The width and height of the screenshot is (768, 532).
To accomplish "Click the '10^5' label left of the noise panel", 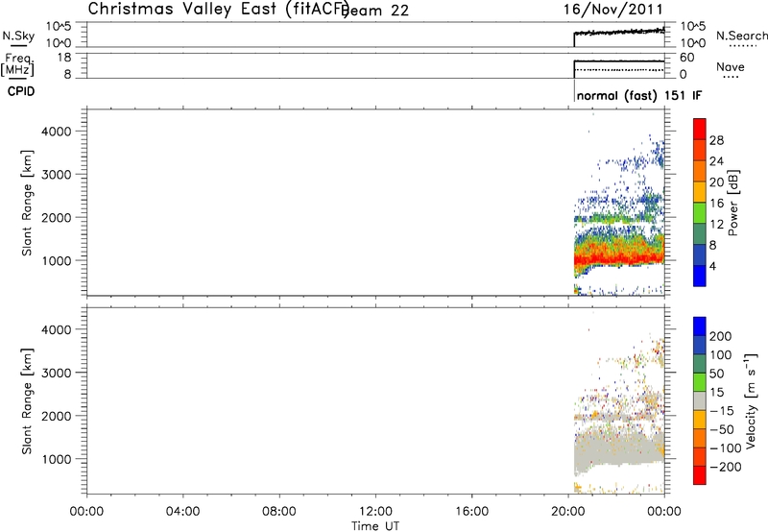I will (59, 27).
